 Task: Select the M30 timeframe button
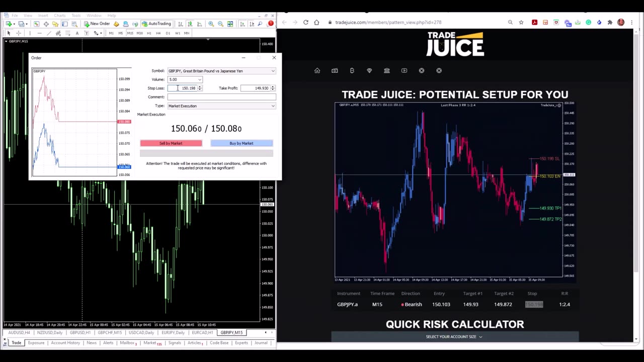coord(139,33)
